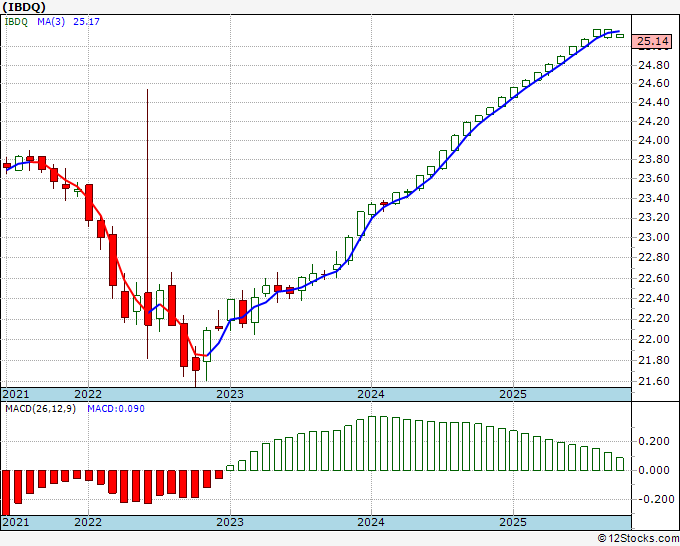Image resolution: width=680 pixels, height=546 pixels.
Task: Click the 24.60 price axis label
Action: (654, 83)
